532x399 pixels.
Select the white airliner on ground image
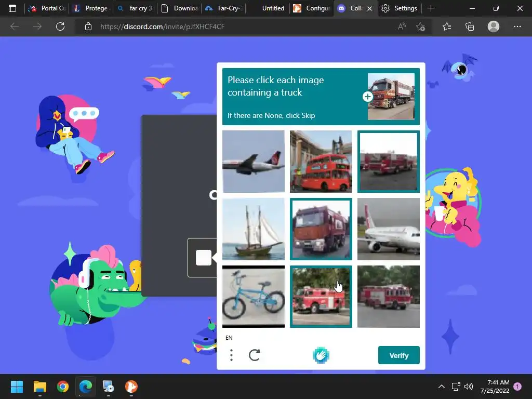click(x=389, y=229)
